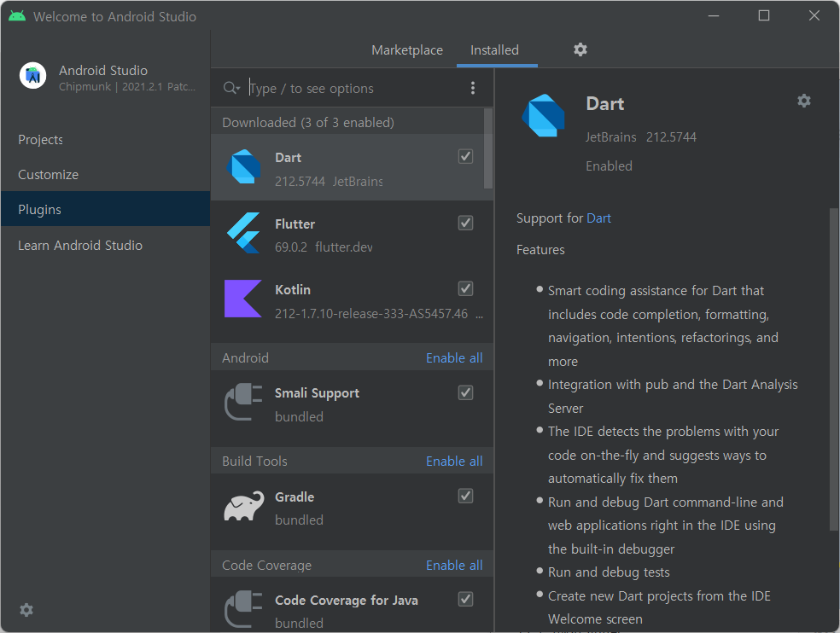Minimize the Android Studio welcome window
The image size is (840, 633).
(713, 16)
